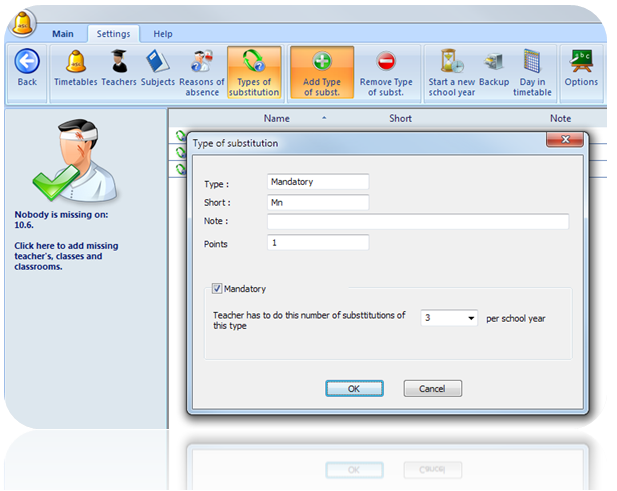Cancel the Type of substitution dialog
The height and width of the screenshot is (491, 617).
pyautogui.click(x=432, y=388)
